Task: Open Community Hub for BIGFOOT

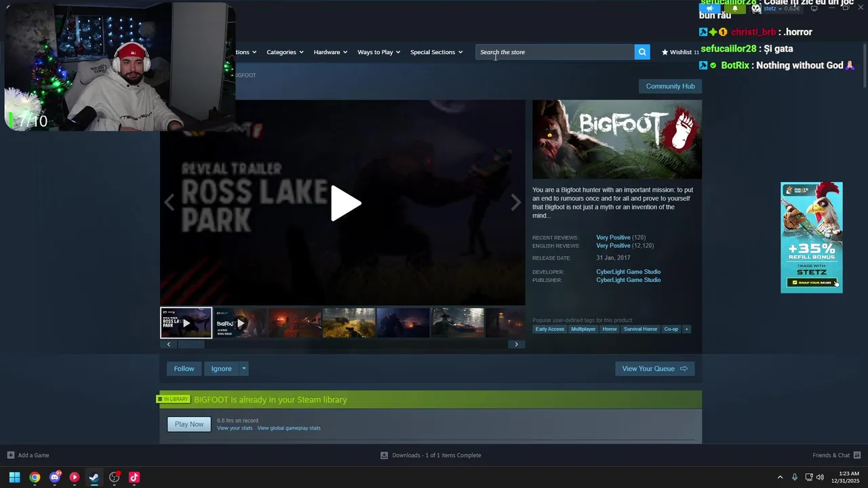Action: tap(670, 86)
